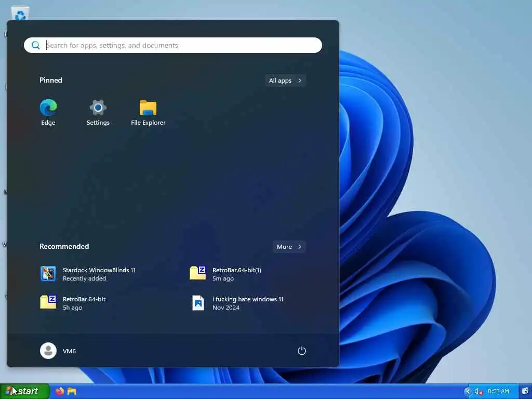Screen dimensions: 532x399
Task: Click the notification icon in tray corner
Action: (x=525, y=391)
